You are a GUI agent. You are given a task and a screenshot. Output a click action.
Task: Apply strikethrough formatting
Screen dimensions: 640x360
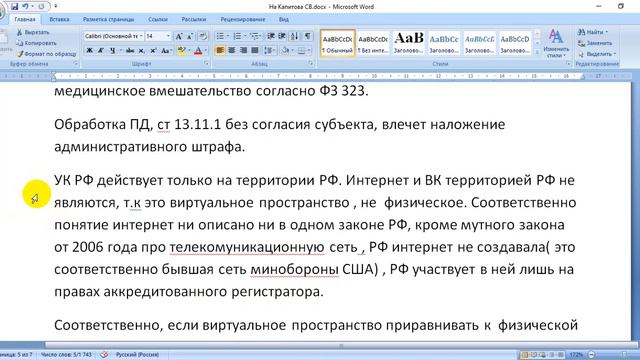click(x=130, y=51)
